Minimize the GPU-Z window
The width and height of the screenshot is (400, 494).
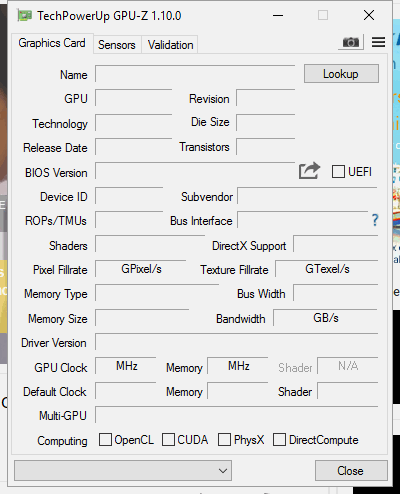pyautogui.click(x=278, y=15)
